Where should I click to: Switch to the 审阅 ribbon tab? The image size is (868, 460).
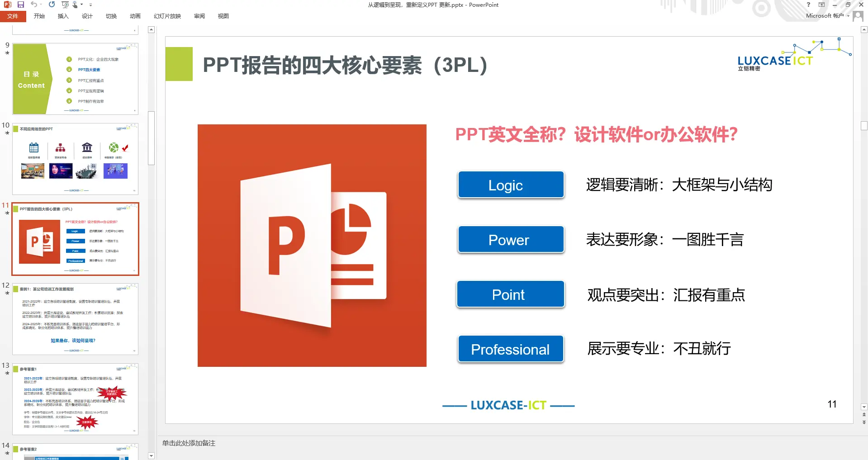199,16
